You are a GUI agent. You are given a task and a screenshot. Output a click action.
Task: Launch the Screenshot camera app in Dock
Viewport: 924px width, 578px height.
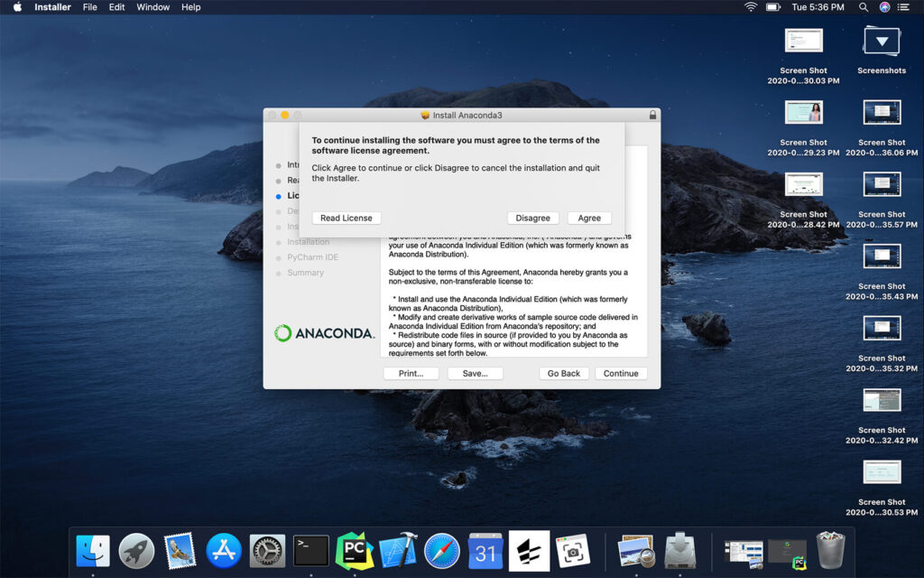573,552
